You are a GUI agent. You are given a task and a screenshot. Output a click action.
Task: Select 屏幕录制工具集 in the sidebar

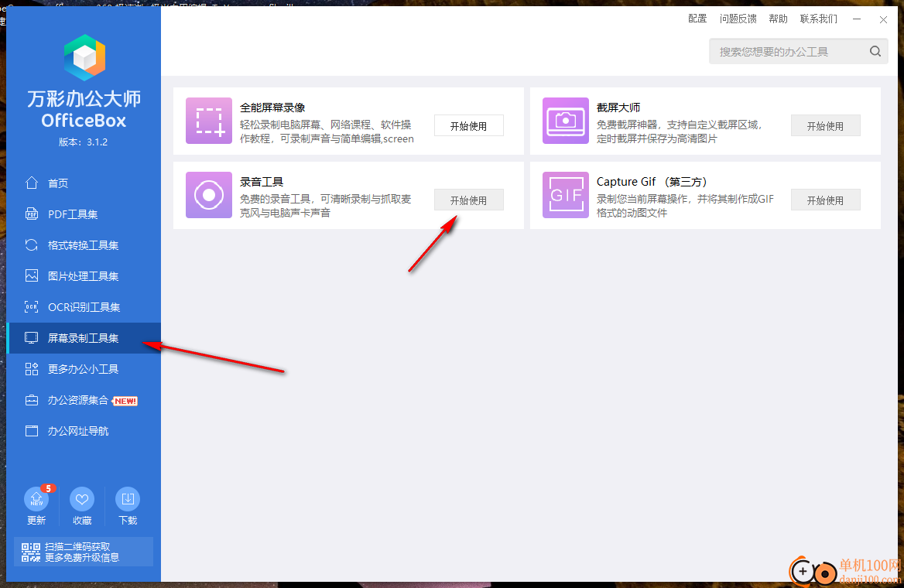(84, 338)
